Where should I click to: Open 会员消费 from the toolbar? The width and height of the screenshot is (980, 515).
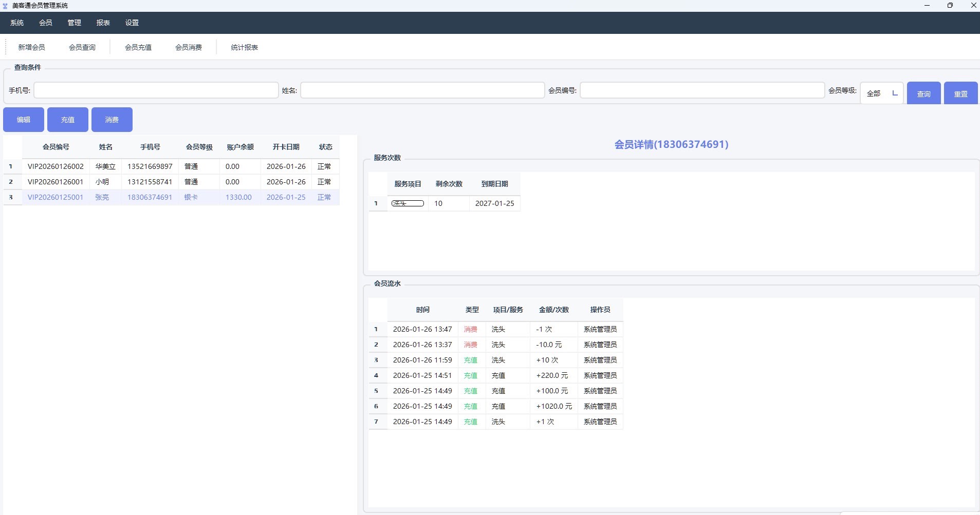tap(189, 47)
